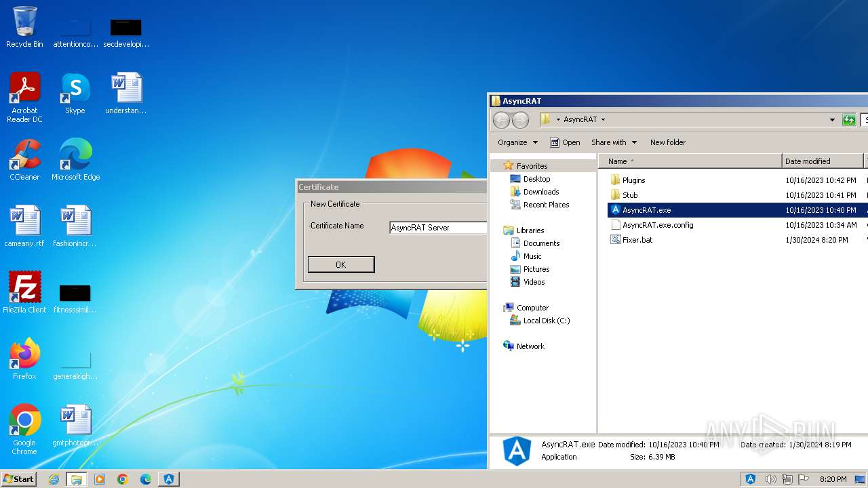Click AsyncRAT tray icon
Viewport: 868px width, 488px height.
[x=751, y=479]
